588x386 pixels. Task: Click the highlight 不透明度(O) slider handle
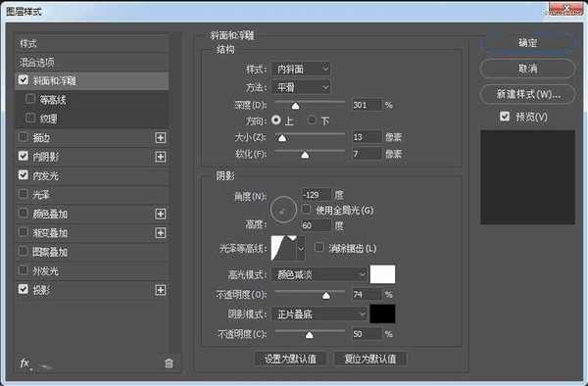(326, 296)
